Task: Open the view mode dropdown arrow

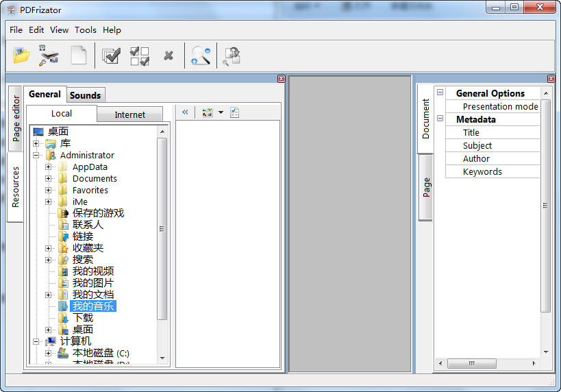Action: click(221, 112)
